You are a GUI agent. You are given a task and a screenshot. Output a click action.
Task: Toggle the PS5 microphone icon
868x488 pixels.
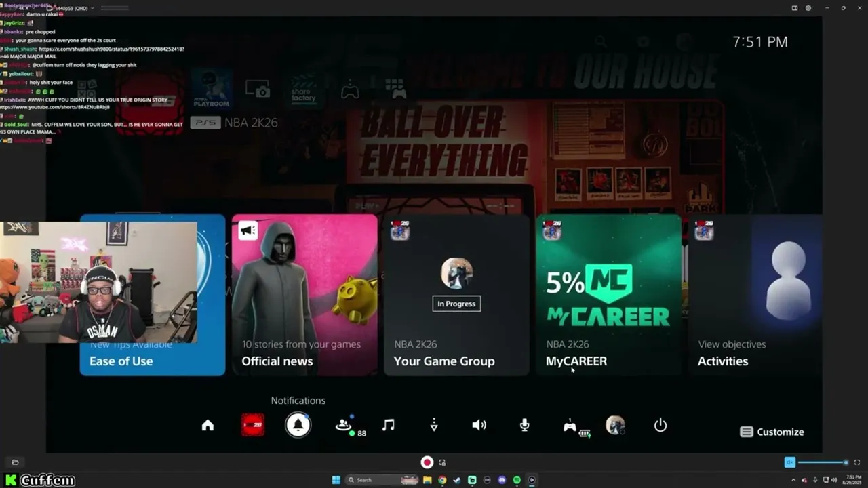524,425
